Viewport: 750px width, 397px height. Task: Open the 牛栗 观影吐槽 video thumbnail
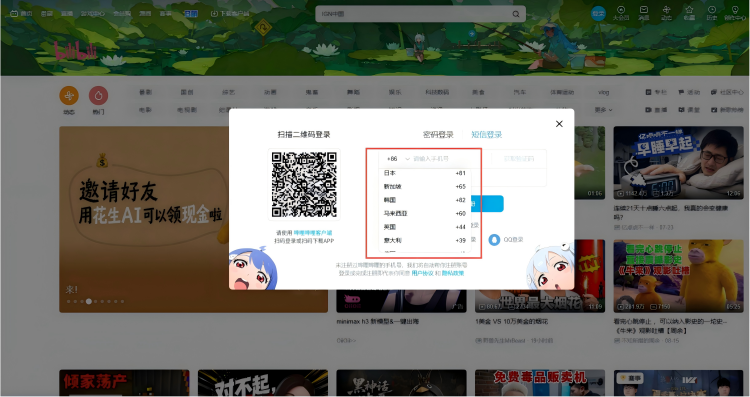[x=678, y=276]
